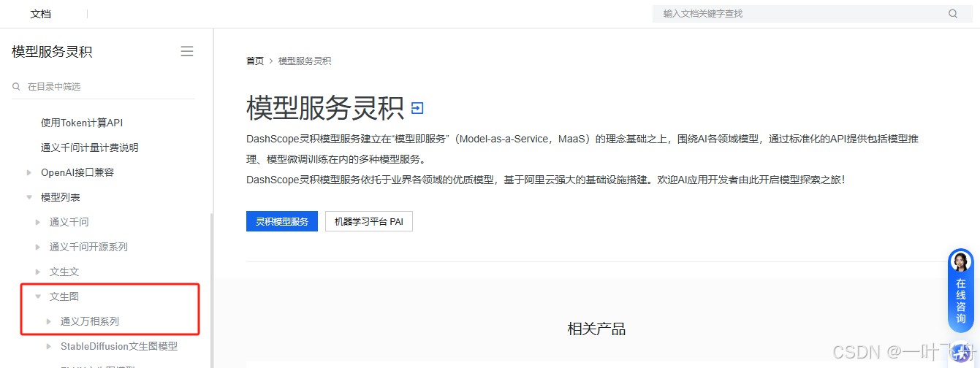Image resolution: width=980 pixels, height=368 pixels.
Task: Expand the 文生文 arrow
Action: coord(38,272)
